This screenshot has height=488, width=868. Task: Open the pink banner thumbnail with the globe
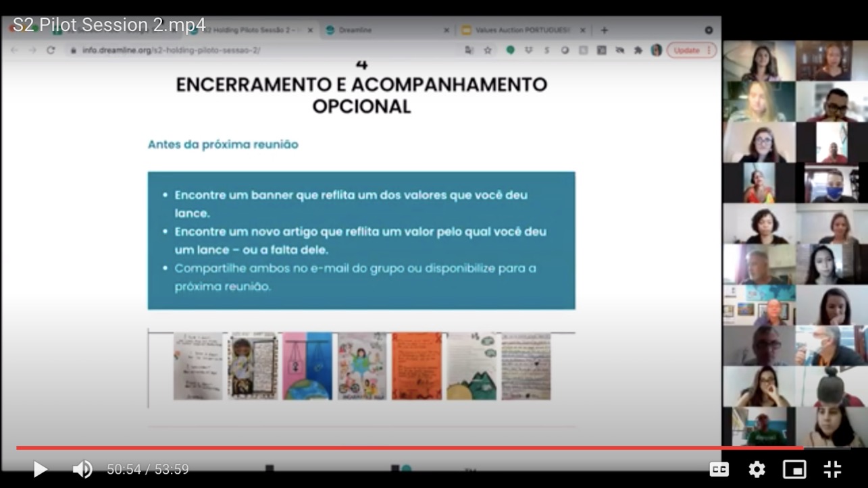(x=307, y=366)
